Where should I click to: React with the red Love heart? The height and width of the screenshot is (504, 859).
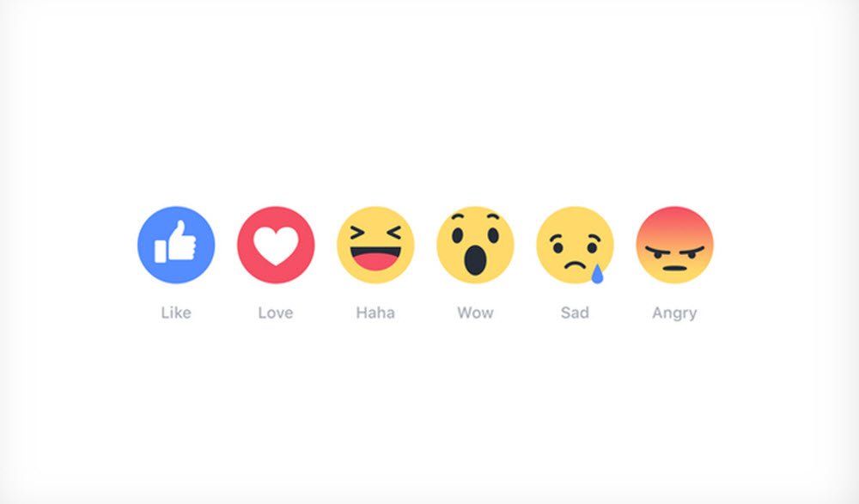coord(276,245)
